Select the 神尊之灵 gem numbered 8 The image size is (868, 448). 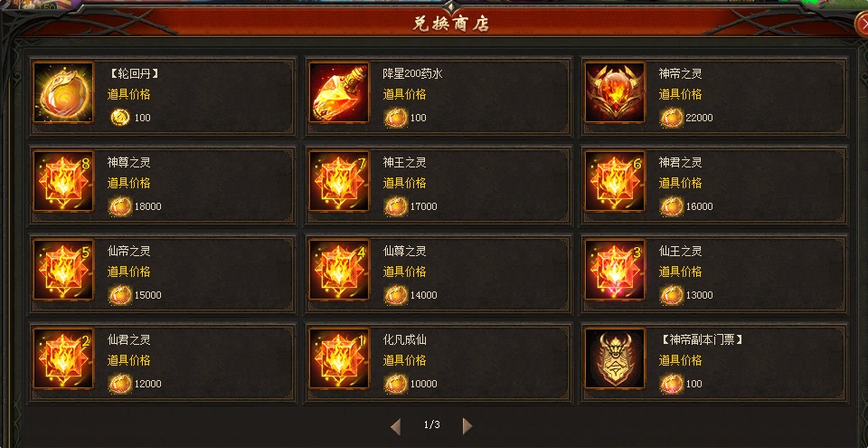[x=63, y=181]
